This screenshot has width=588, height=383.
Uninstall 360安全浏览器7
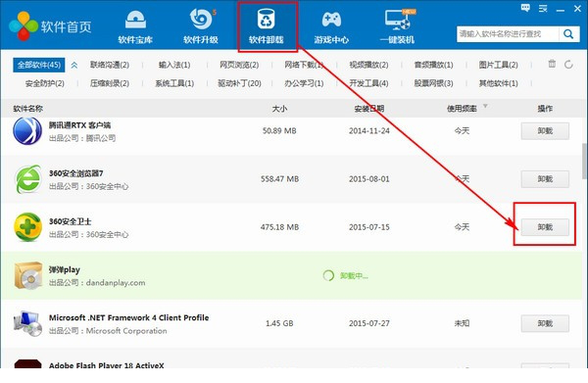click(545, 179)
